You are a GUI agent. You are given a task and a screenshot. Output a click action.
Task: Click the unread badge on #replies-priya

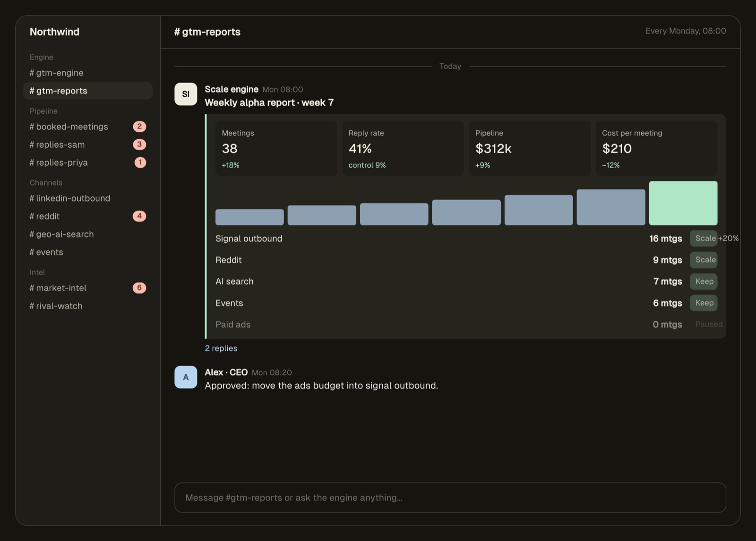(x=140, y=162)
